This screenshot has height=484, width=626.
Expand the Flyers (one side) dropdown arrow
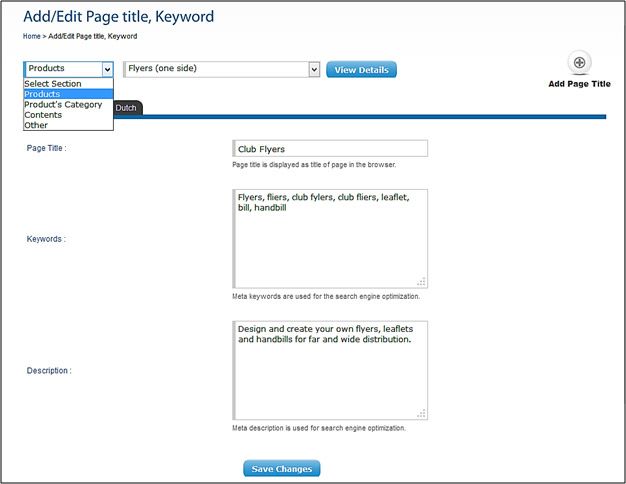point(314,69)
